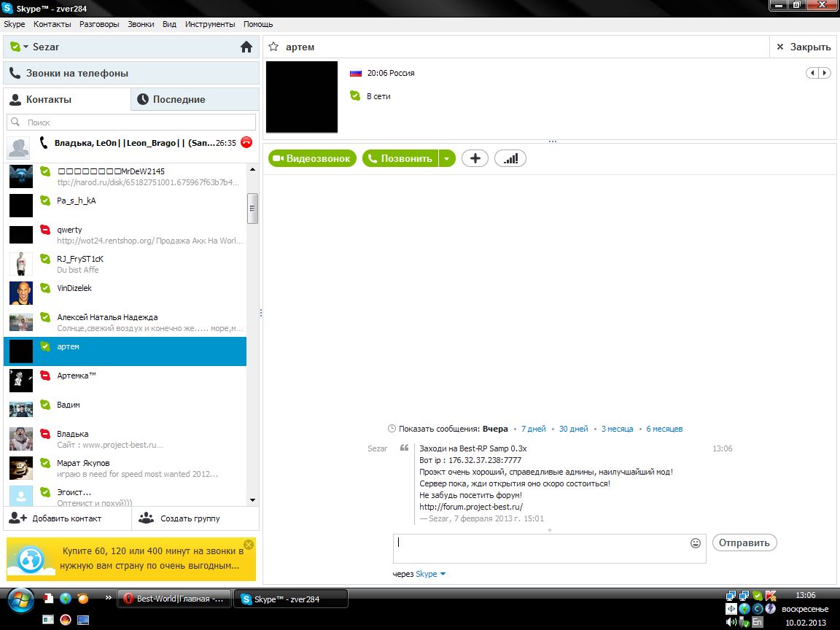This screenshot has height=630, width=840.
Task: Click En language indicator in tray
Action: coord(757,622)
